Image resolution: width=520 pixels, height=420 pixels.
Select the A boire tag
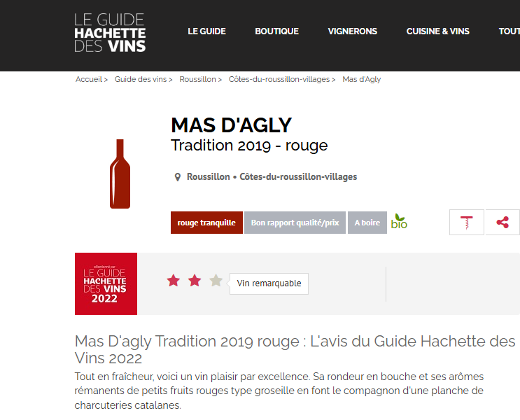coord(367,223)
